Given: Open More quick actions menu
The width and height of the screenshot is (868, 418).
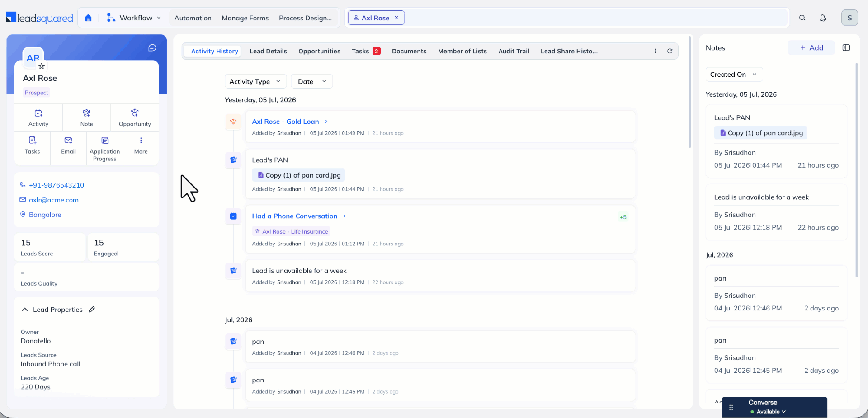Looking at the screenshot, I should (141, 146).
